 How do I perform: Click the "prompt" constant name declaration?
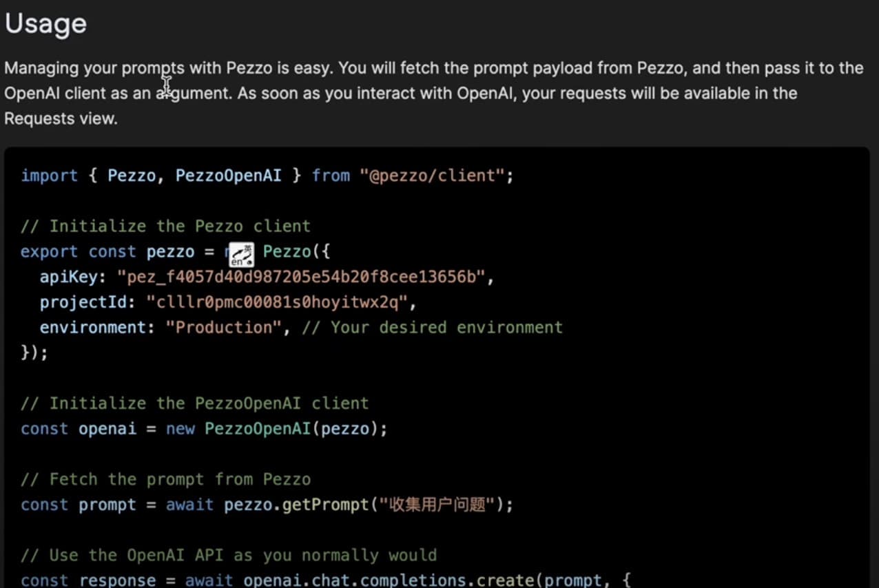point(107,505)
